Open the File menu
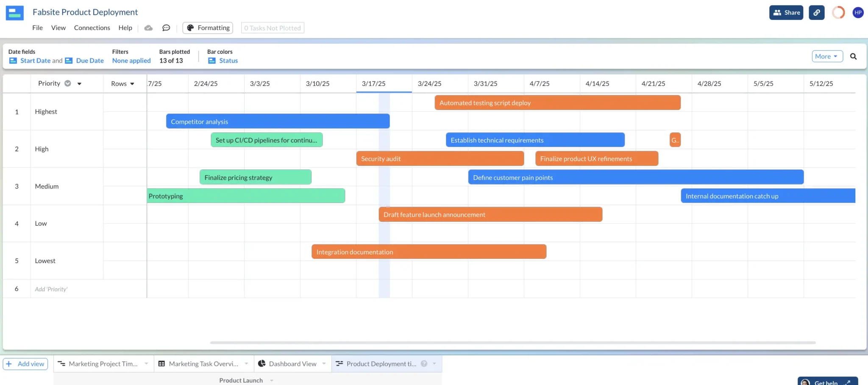868x385 pixels. tap(37, 28)
